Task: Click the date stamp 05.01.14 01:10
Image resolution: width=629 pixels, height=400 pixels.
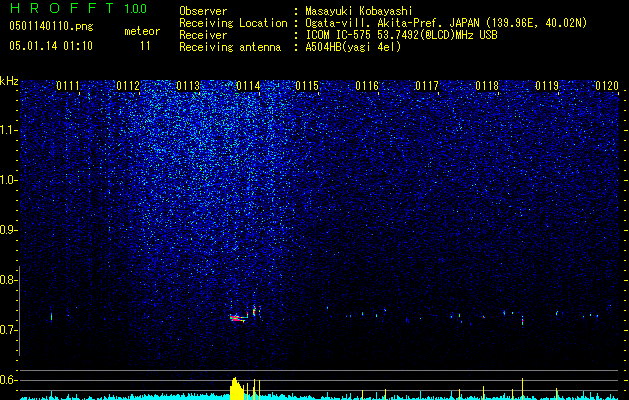Action: point(51,46)
